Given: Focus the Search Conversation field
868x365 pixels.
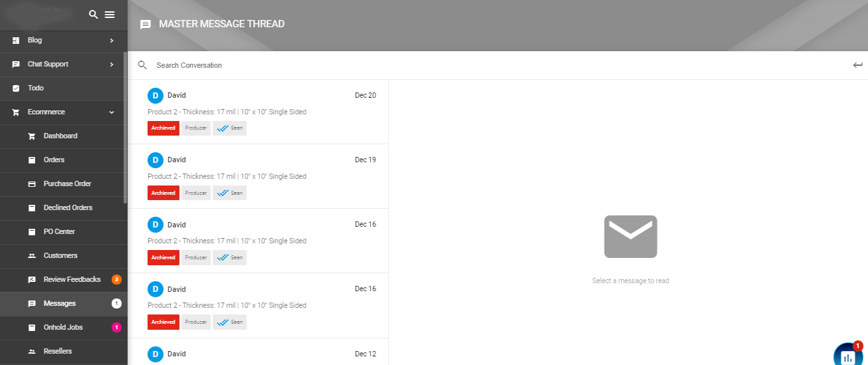Looking at the screenshot, I should click(x=492, y=65).
